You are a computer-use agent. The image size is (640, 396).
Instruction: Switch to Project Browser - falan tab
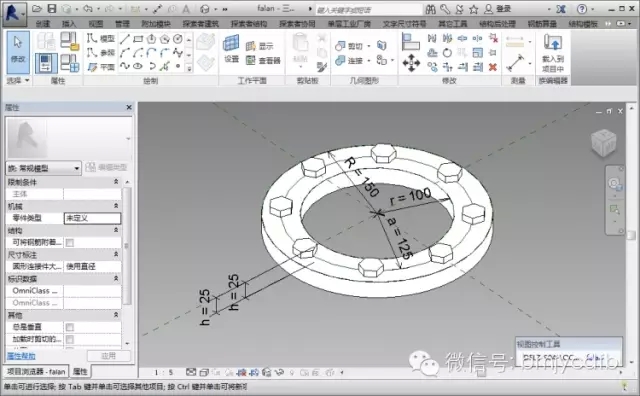tap(36, 372)
